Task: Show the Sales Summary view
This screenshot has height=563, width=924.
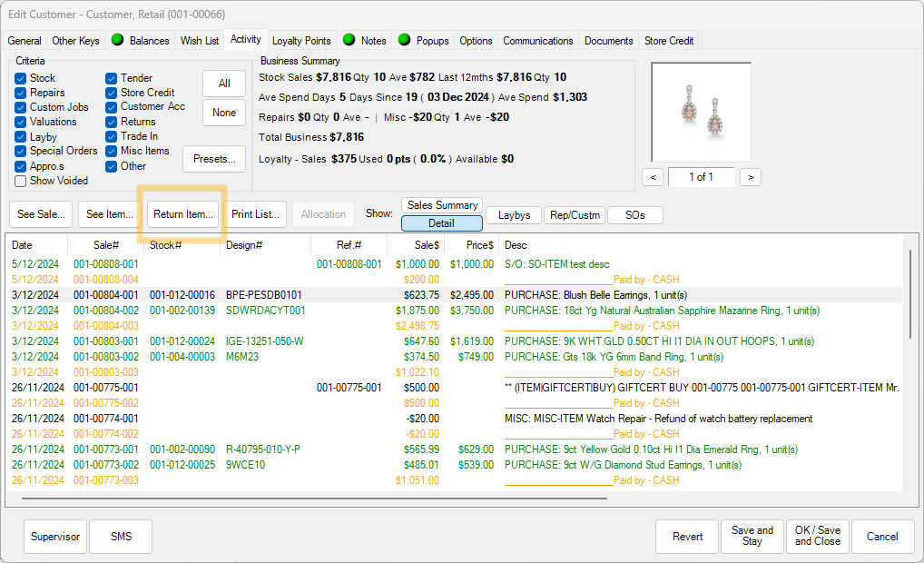Action: coord(442,205)
